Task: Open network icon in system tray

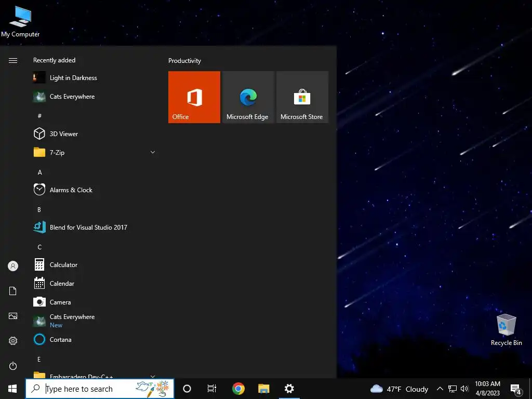Action: coord(453,389)
